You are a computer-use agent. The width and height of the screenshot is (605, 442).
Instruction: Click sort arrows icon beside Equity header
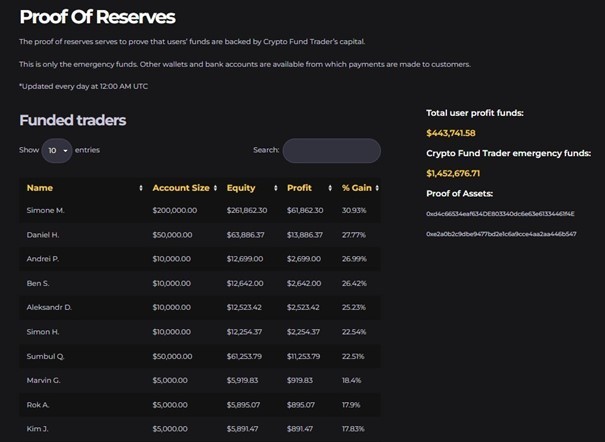point(275,188)
